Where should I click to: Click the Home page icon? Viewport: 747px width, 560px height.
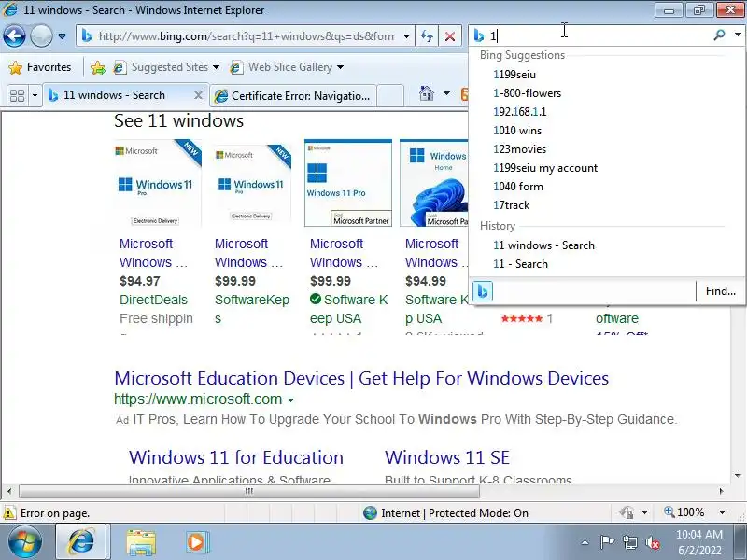(427, 94)
